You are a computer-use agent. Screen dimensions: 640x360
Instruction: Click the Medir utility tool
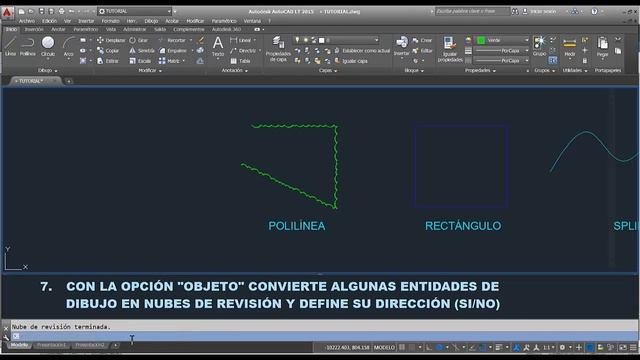tap(569, 47)
